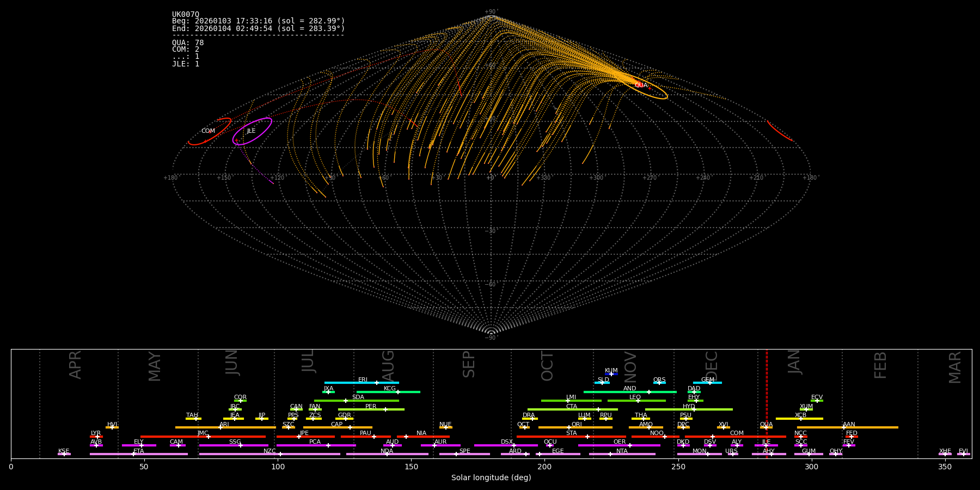The height and width of the screenshot is (490, 980).
Task: Click the red dashed current solar longitude line
Action: coord(767,403)
